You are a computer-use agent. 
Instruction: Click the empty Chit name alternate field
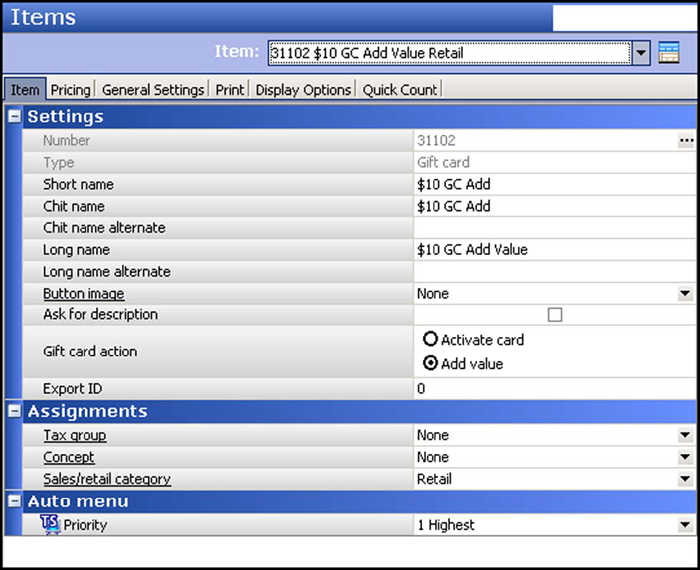[x=554, y=228]
